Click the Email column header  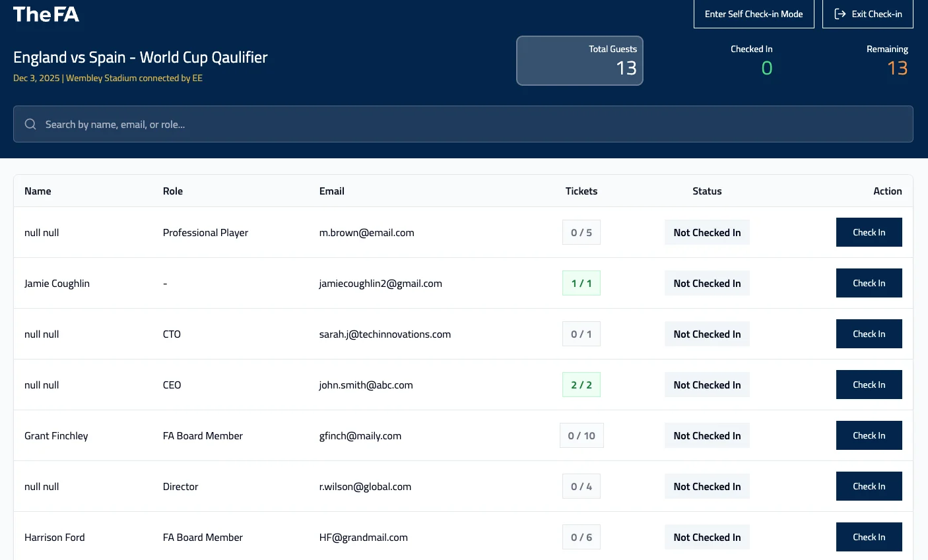[x=332, y=191]
